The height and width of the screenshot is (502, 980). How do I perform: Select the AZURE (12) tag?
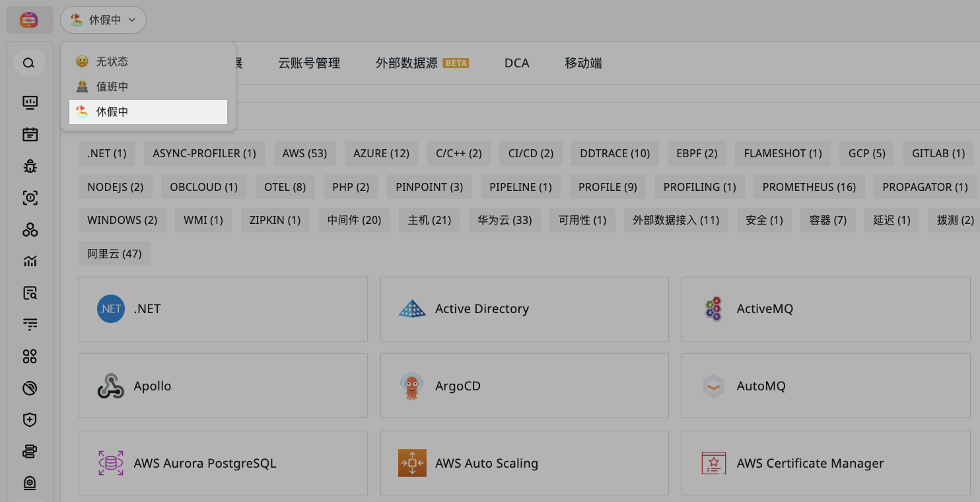point(382,153)
